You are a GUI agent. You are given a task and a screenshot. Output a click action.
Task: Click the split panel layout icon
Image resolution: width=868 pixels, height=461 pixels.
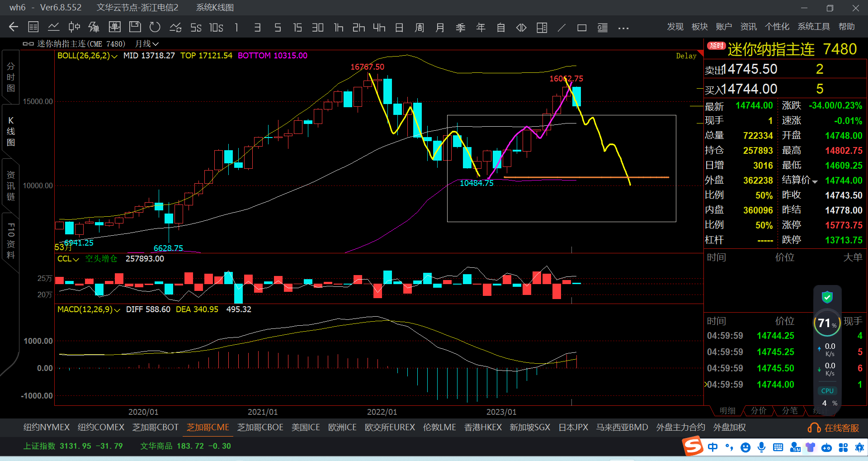coord(542,28)
